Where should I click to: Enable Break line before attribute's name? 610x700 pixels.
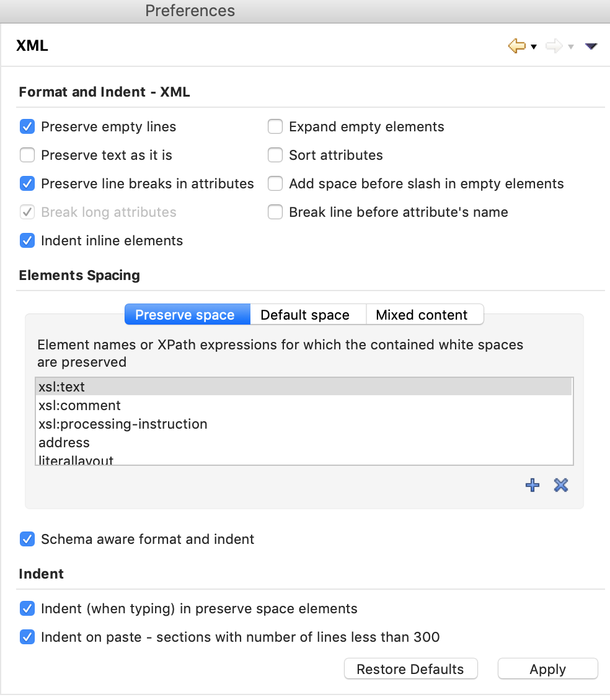(x=275, y=212)
